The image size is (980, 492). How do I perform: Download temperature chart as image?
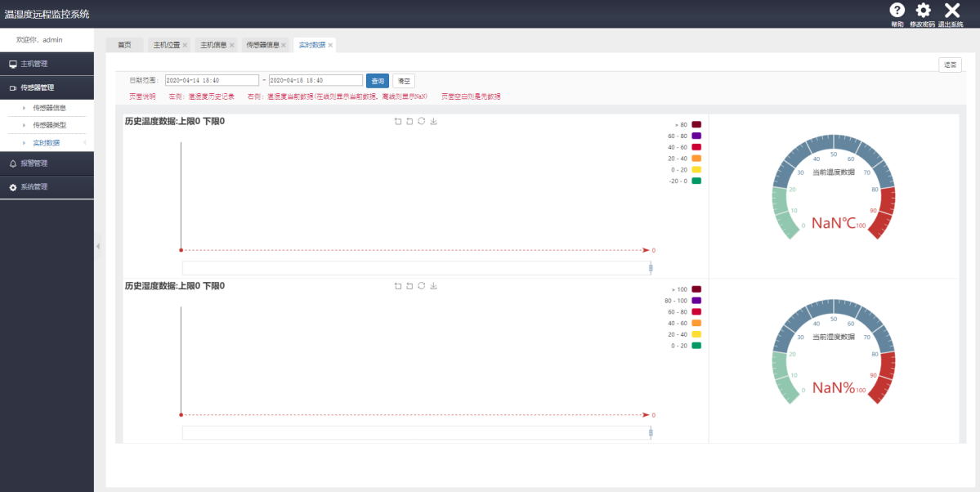tap(434, 122)
